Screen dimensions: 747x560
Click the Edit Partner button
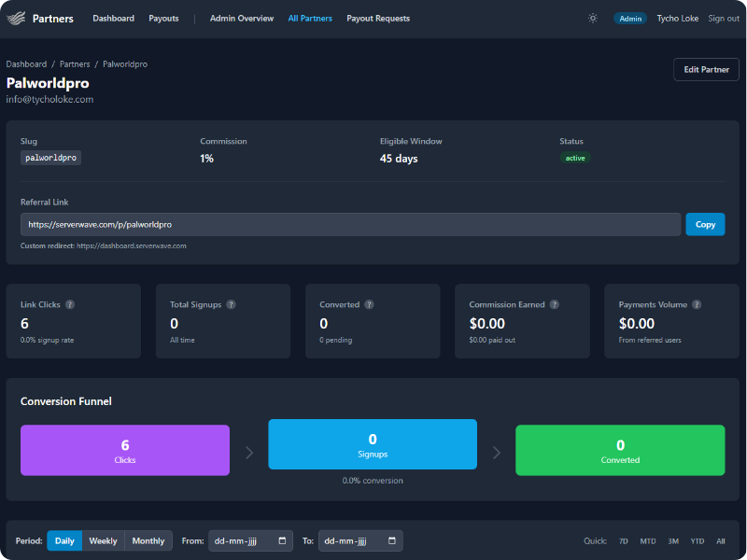point(706,69)
